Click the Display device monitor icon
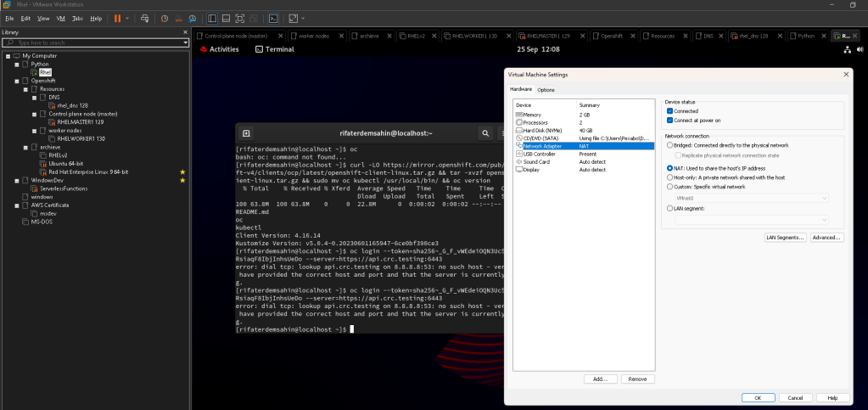 pos(518,170)
